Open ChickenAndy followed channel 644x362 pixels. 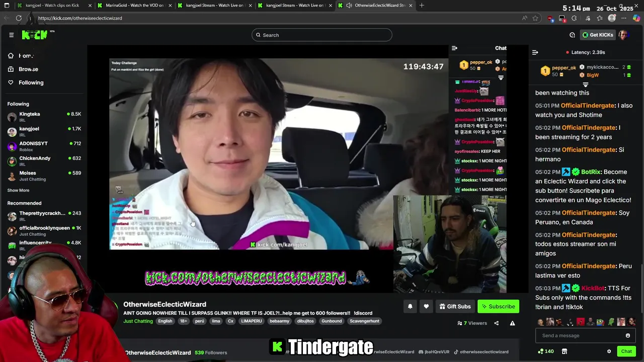pos(44,161)
